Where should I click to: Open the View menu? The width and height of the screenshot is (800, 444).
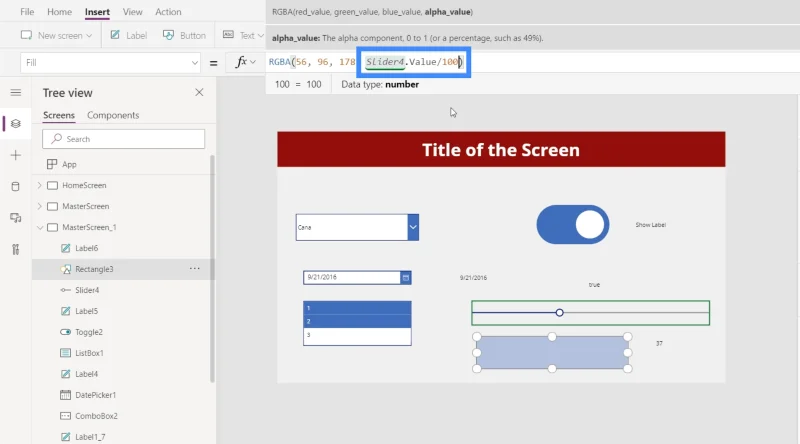pos(133,12)
